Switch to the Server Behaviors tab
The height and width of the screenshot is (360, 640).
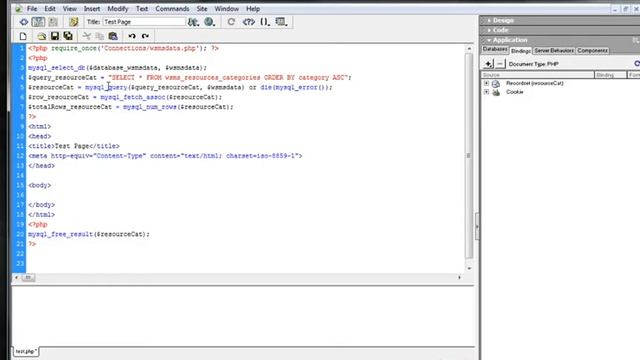pos(554,51)
